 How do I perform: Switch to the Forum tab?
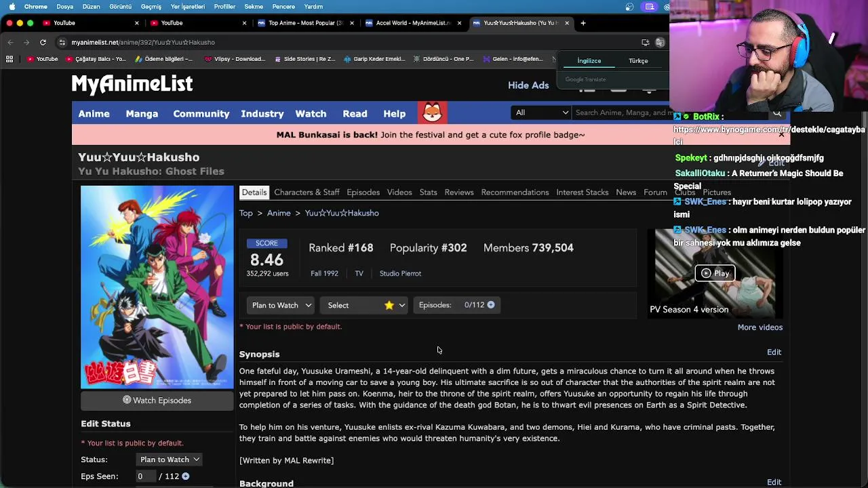[x=655, y=192]
